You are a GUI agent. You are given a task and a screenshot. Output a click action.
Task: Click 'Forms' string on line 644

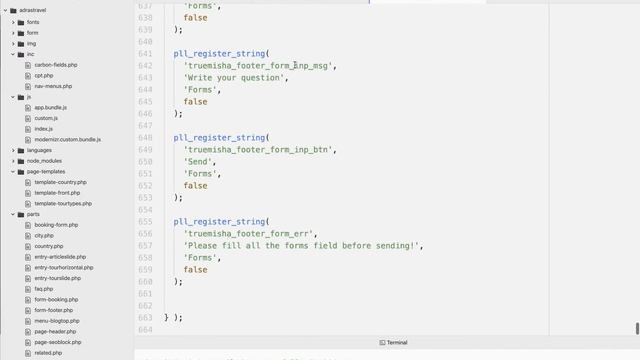point(200,90)
